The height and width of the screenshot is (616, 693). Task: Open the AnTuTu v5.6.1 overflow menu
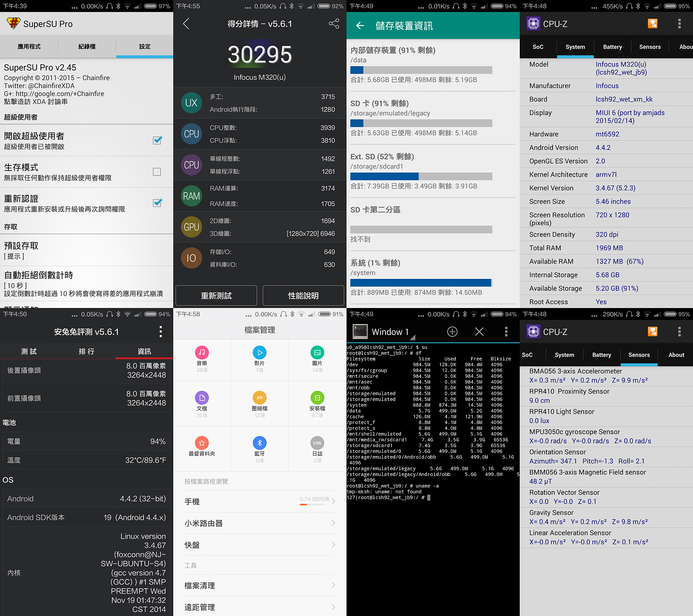coord(161,331)
